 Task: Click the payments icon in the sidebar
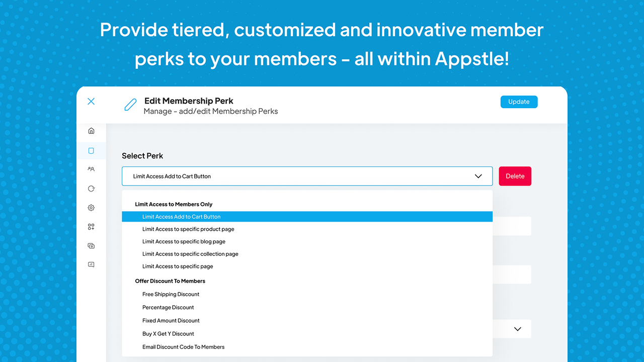tap(91, 245)
